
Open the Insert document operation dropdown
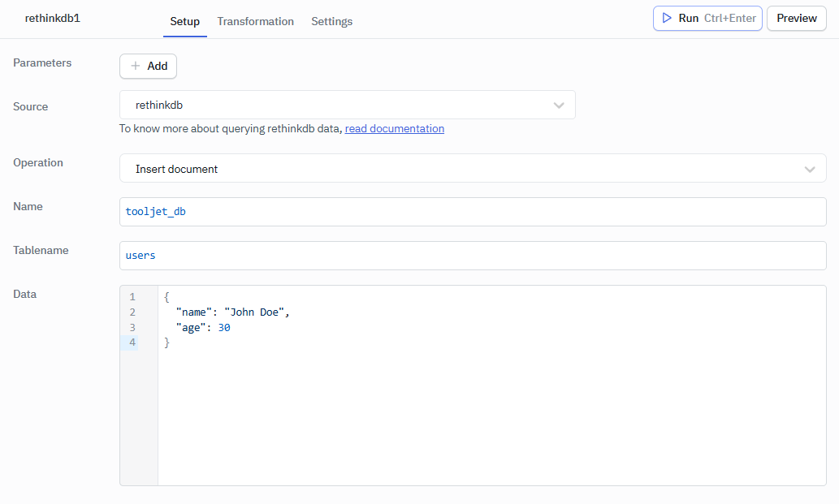tap(473, 169)
